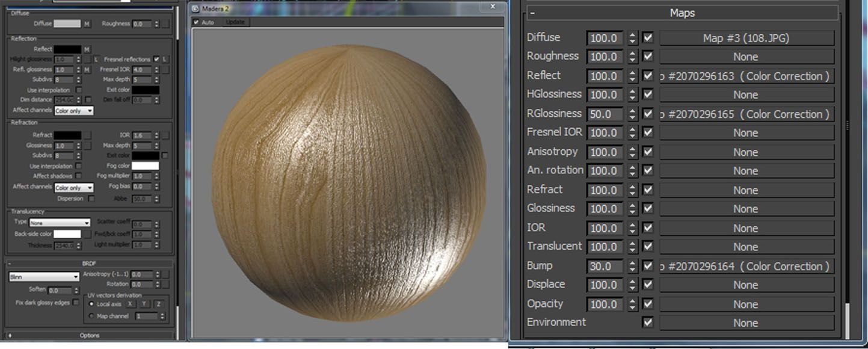Screen dimensions: 868x349
Task: Click the M map button beside Diffuse color
Action: click(87, 24)
